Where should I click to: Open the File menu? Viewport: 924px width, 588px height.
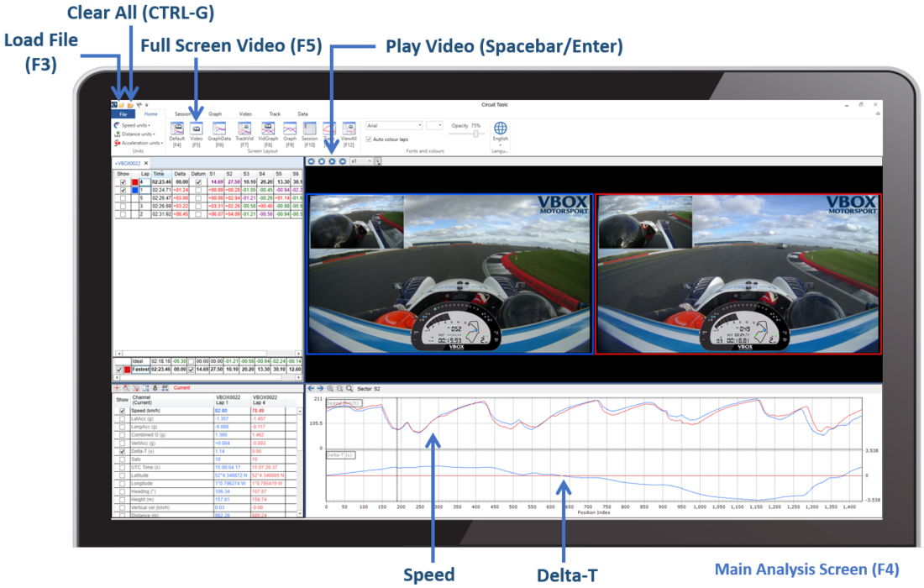click(123, 114)
